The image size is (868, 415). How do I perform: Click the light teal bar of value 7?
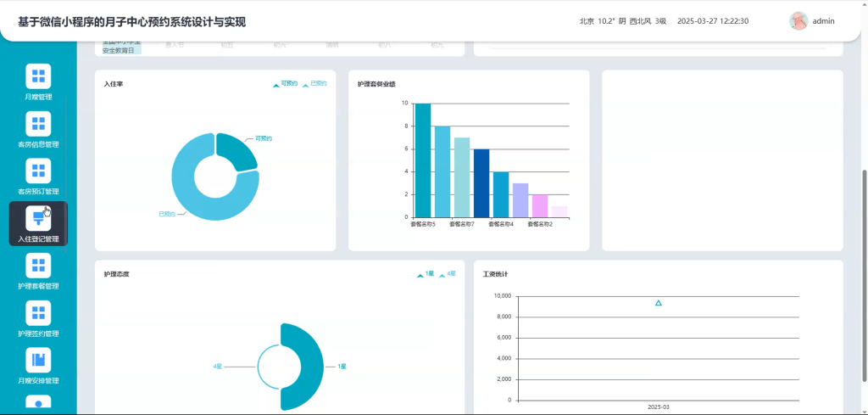point(462,177)
